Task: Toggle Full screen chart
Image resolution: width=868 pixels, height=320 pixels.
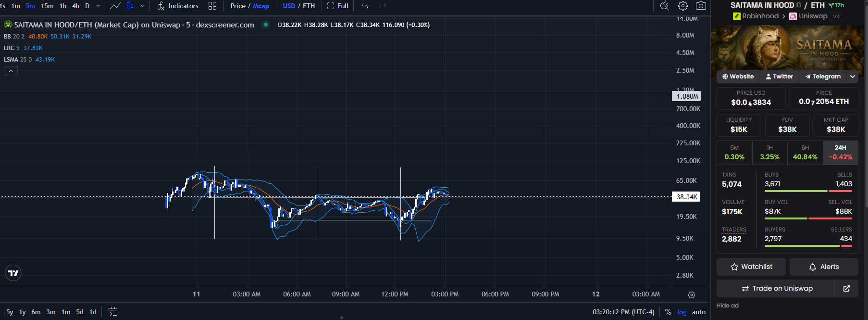Action: (x=338, y=6)
